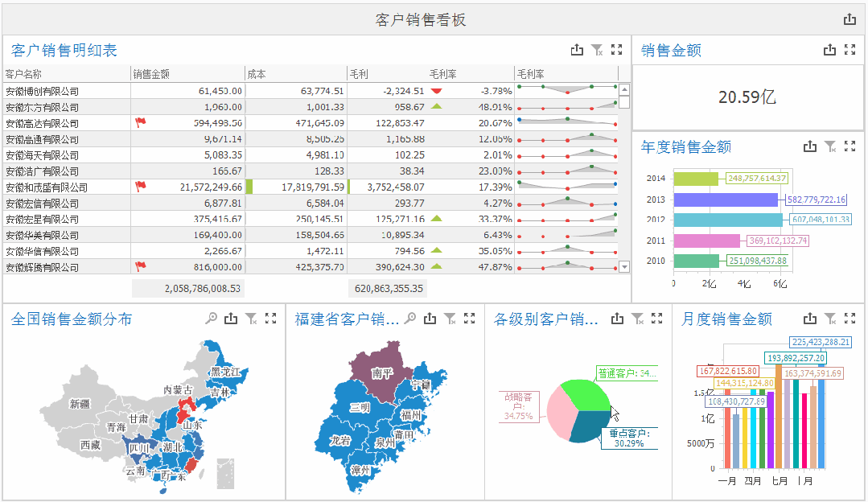
Task: Click the fullscreen icon on 年度销售金额 panel
Action: 850,146
